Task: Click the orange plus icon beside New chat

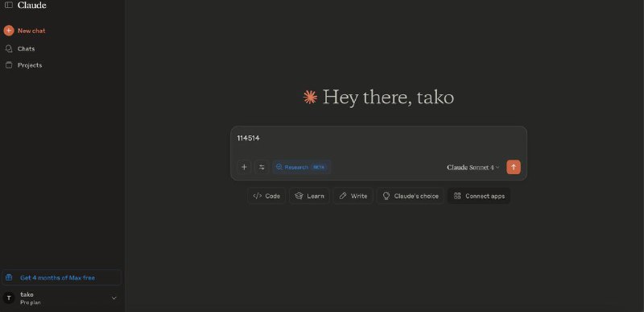Action: (x=9, y=31)
